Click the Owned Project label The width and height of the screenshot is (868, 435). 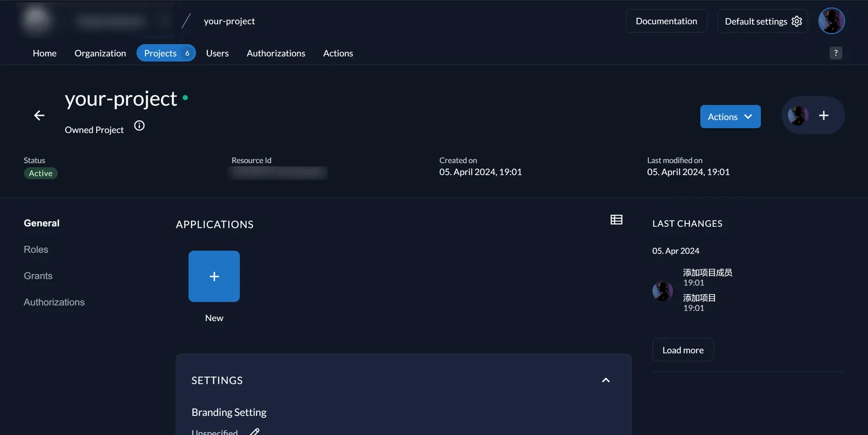point(94,130)
